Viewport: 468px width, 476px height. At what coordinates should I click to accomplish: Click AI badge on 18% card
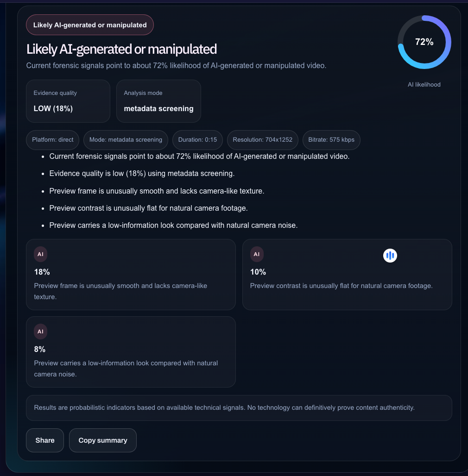(x=40, y=254)
